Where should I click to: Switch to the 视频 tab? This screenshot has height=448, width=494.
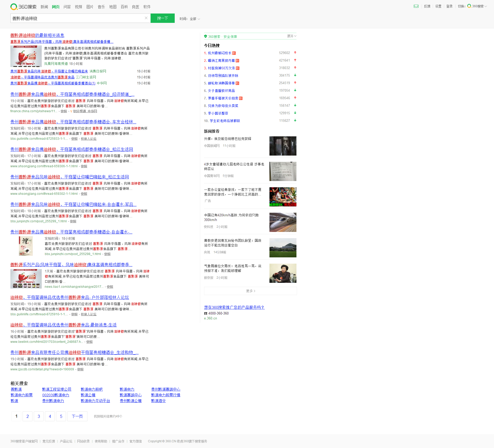click(78, 7)
